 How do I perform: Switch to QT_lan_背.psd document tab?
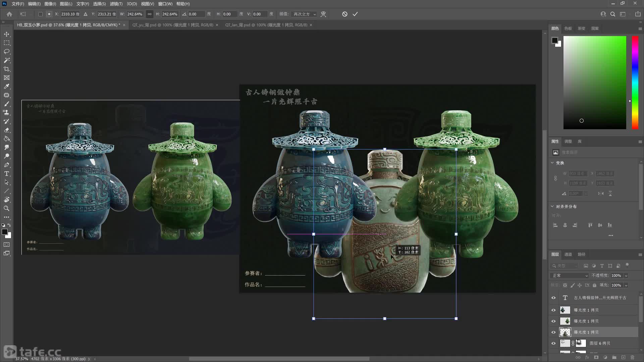pyautogui.click(x=266, y=25)
